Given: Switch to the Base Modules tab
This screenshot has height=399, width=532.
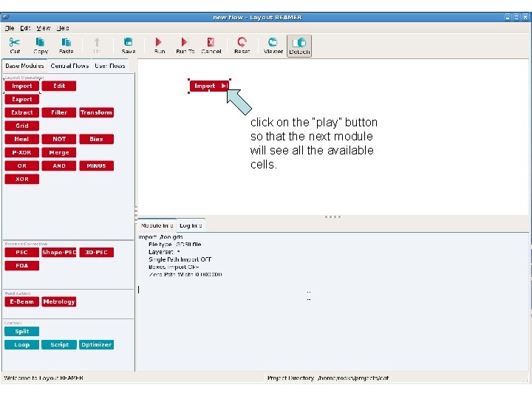Looking at the screenshot, I should pos(24,66).
